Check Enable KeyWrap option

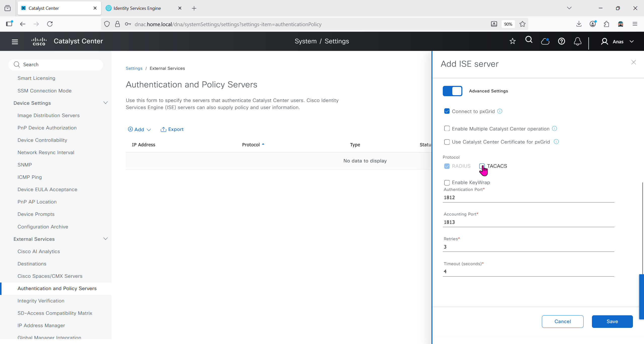(x=447, y=183)
